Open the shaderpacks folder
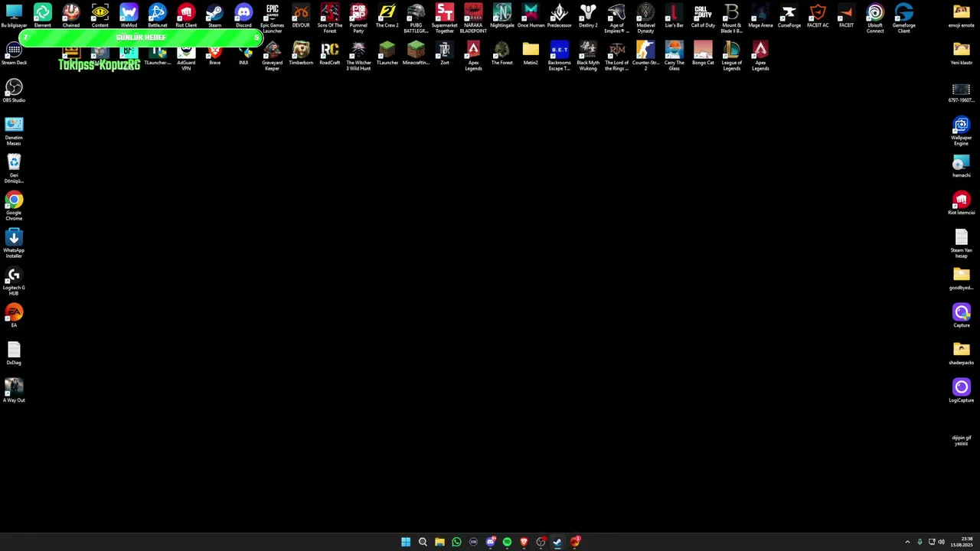Viewport: 980px width, 551px height. (961, 354)
